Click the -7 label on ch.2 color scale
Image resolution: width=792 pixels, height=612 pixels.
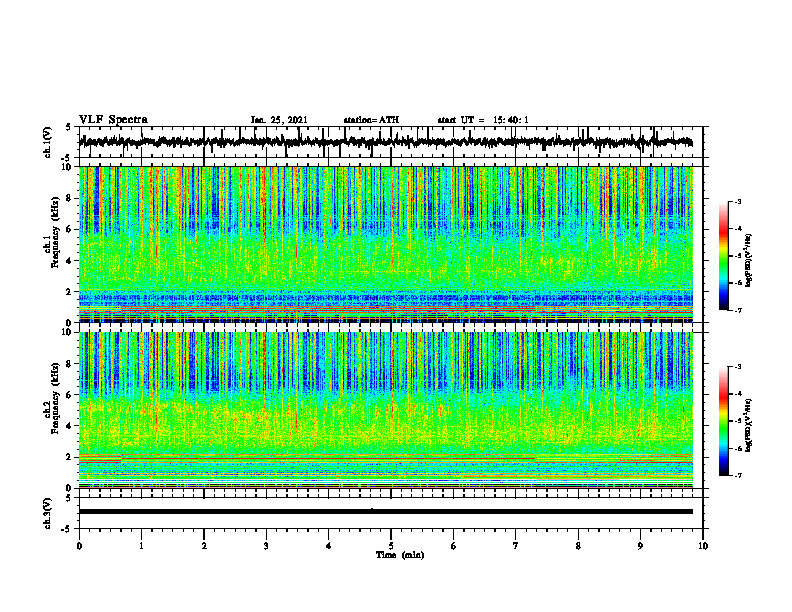pyautogui.click(x=738, y=475)
